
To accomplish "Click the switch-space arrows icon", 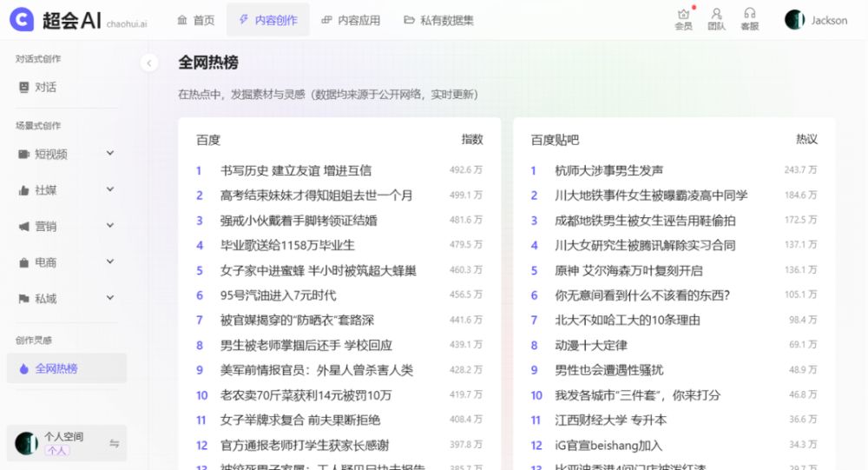I will point(114,443).
